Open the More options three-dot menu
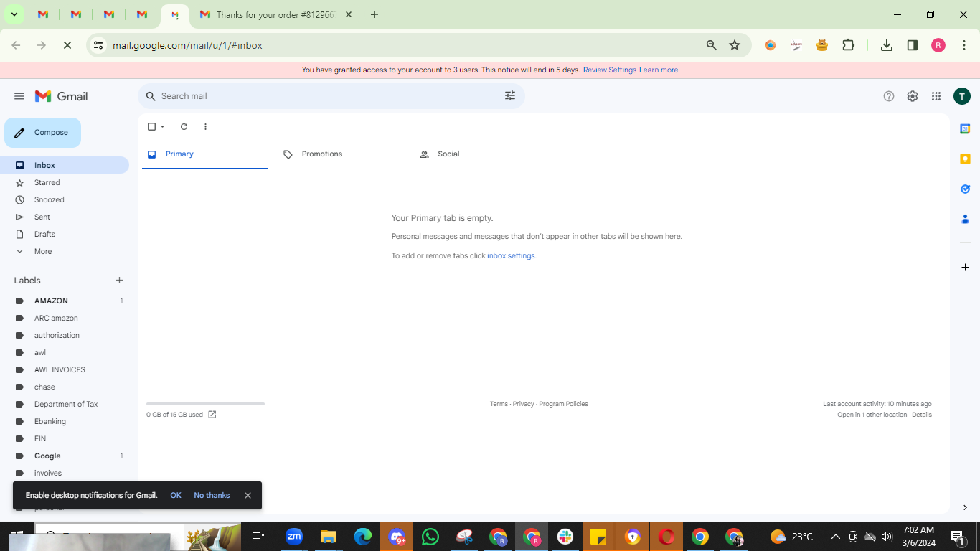This screenshot has width=980, height=551. [205, 127]
